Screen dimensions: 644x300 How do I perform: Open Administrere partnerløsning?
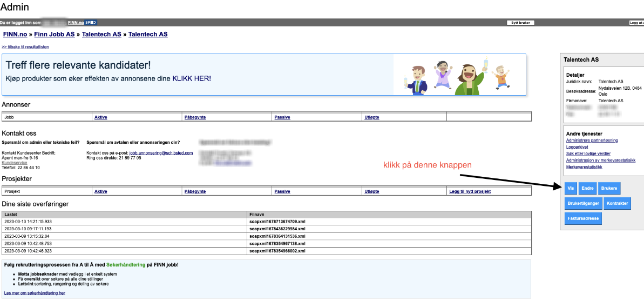click(592, 141)
